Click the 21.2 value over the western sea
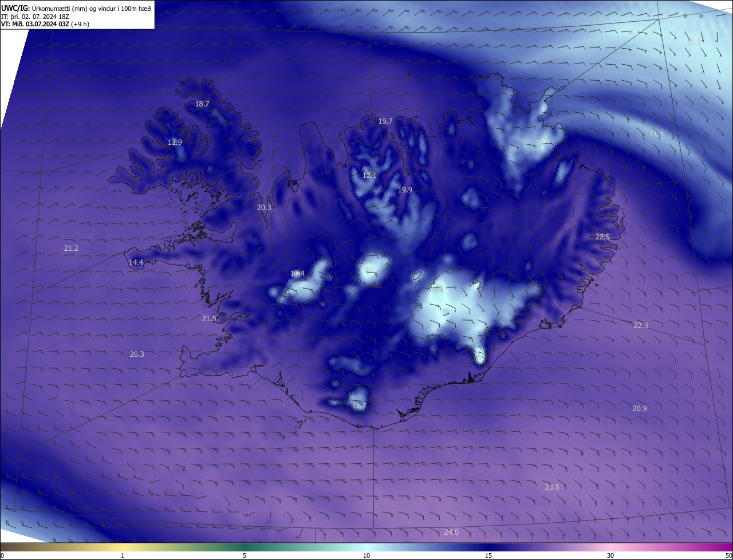Screen dimensions: 733x560 pyautogui.click(x=71, y=249)
